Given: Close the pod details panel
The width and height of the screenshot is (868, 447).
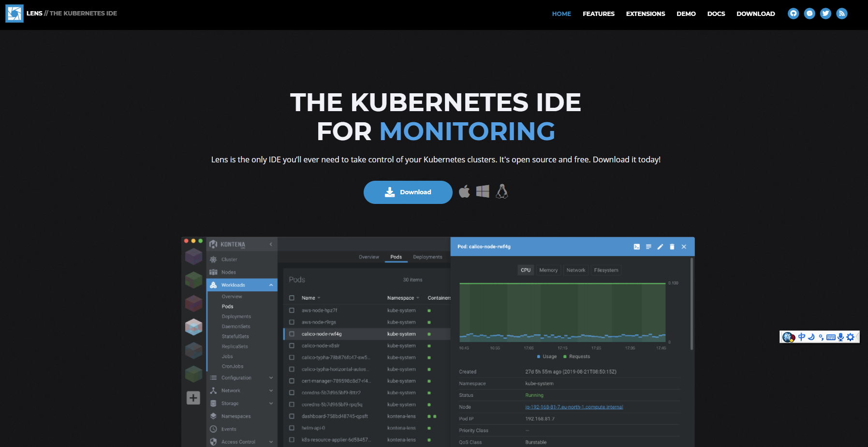Looking at the screenshot, I should pyautogui.click(x=684, y=246).
